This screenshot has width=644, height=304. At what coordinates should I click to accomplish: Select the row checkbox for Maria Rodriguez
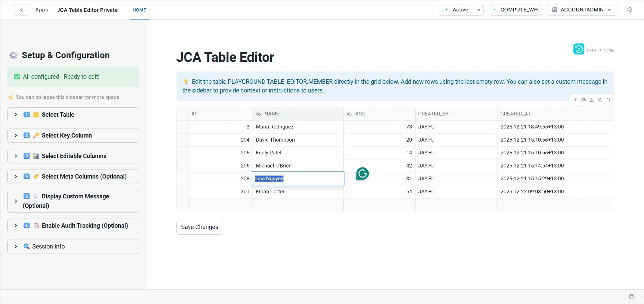coord(182,127)
